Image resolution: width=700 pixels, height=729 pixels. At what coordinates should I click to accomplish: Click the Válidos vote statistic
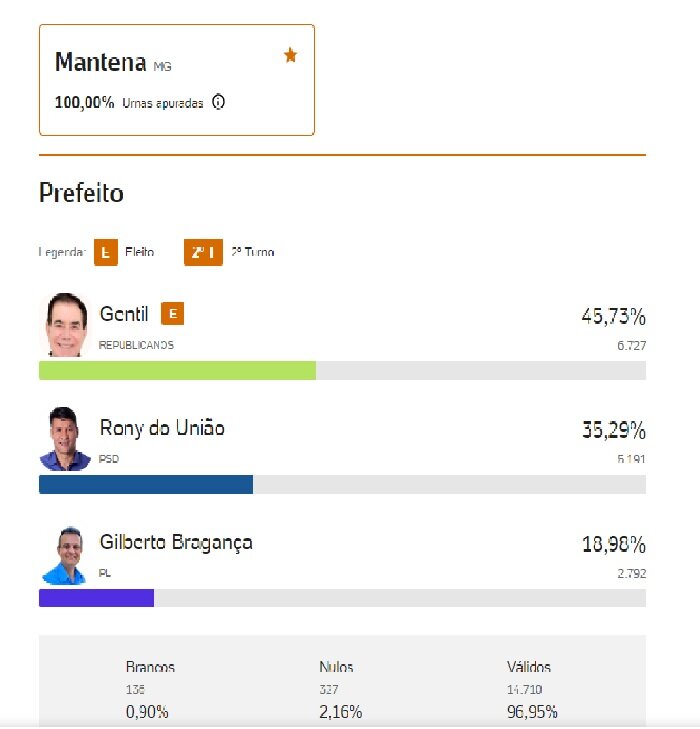click(532, 690)
